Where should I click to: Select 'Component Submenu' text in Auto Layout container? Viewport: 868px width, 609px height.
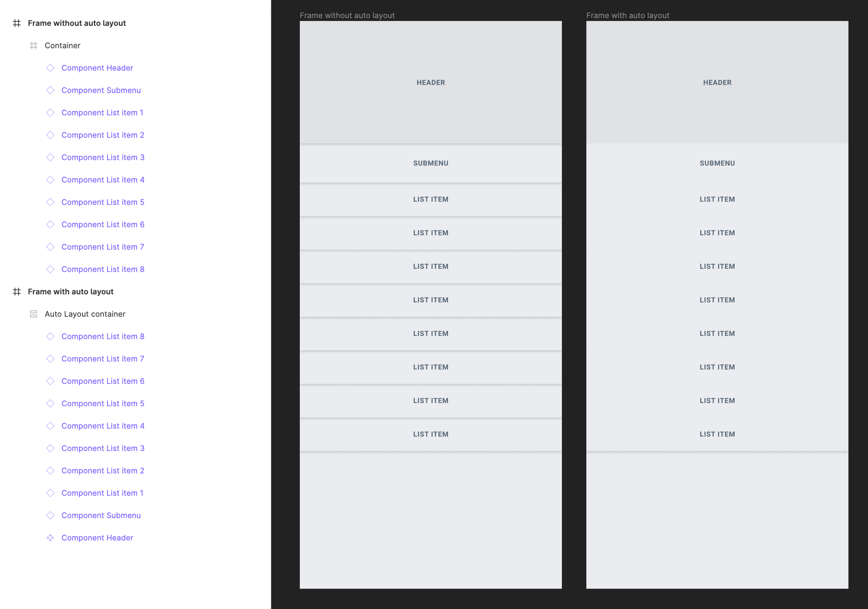click(x=101, y=515)
